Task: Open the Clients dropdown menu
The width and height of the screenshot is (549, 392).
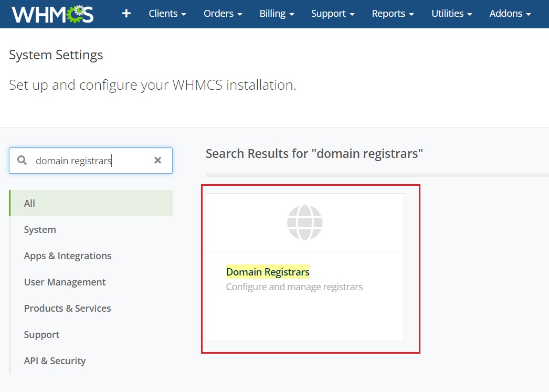Action: (x=167, y=14)
